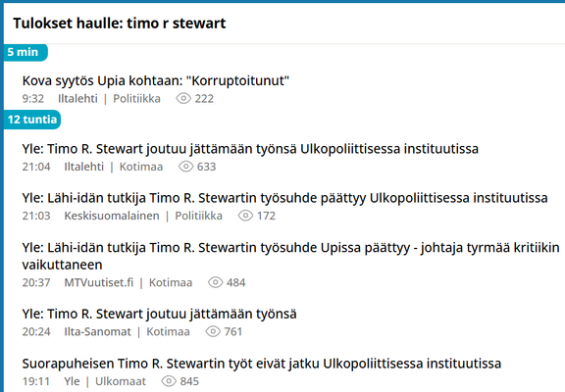Open headline Kova syytös Upia kohtaan
This screenshot has height=392, width=565.
[156, 80]
